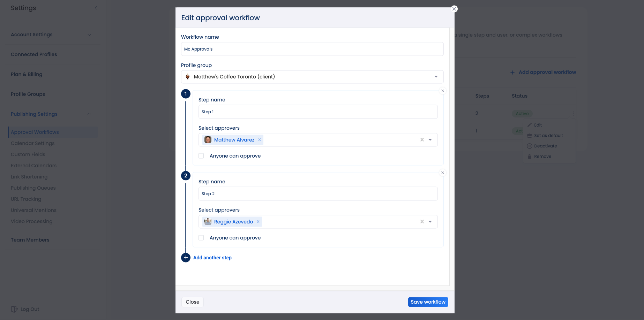The width and height of the screenshot is (644, 320).
Task: Click the Save workflow button
Action: (428, 302)
